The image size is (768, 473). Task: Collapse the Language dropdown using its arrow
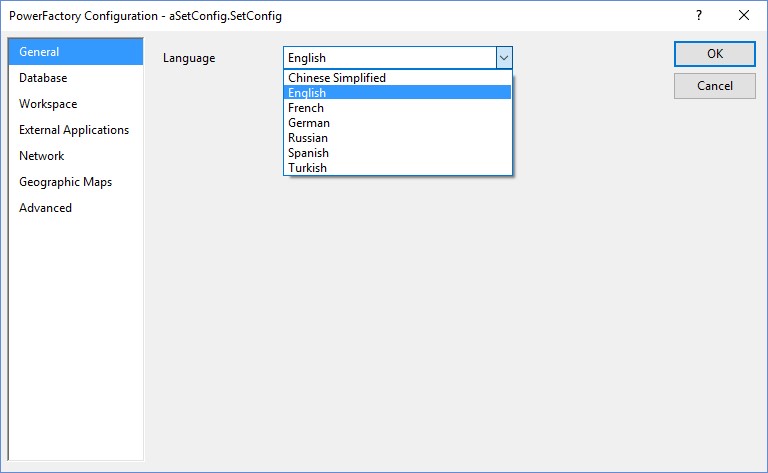(504, 58)
